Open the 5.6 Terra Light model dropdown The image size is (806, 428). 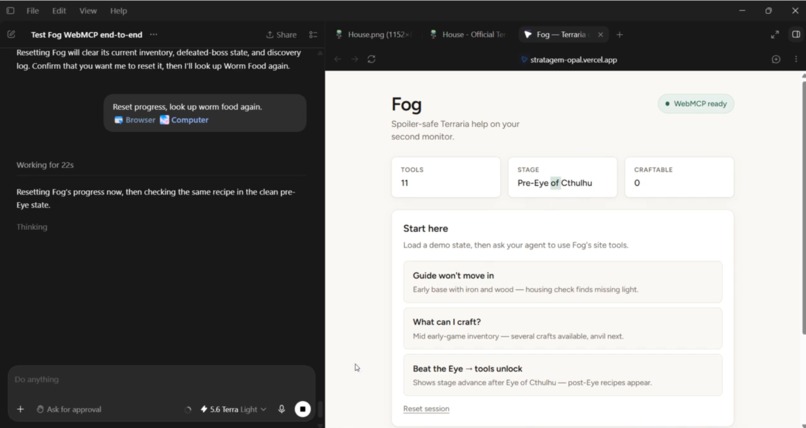(233, 410)
